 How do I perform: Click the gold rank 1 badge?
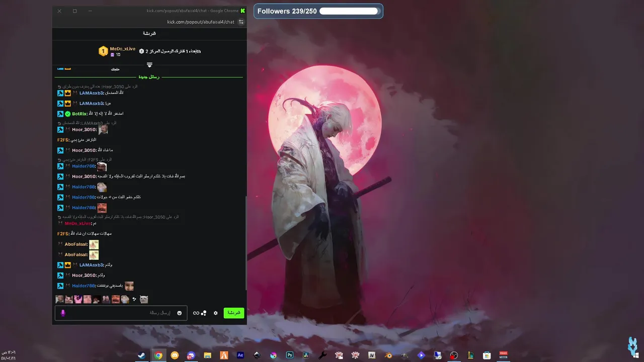click(x=103, y=51)
